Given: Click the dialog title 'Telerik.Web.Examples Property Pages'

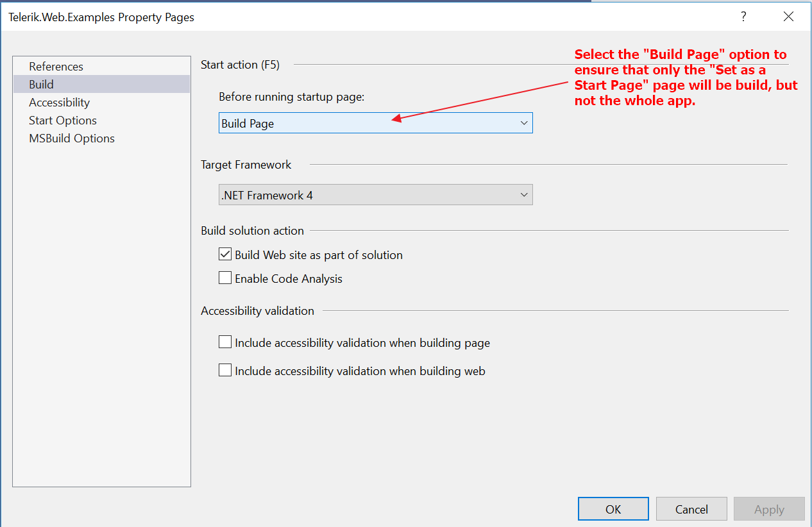Looking at the screenshot, I should pyautogui.click(x=101, y=17).
